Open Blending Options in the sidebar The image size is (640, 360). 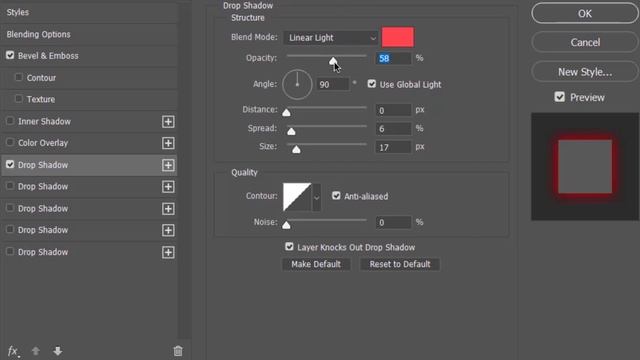(x=38, y=34)
